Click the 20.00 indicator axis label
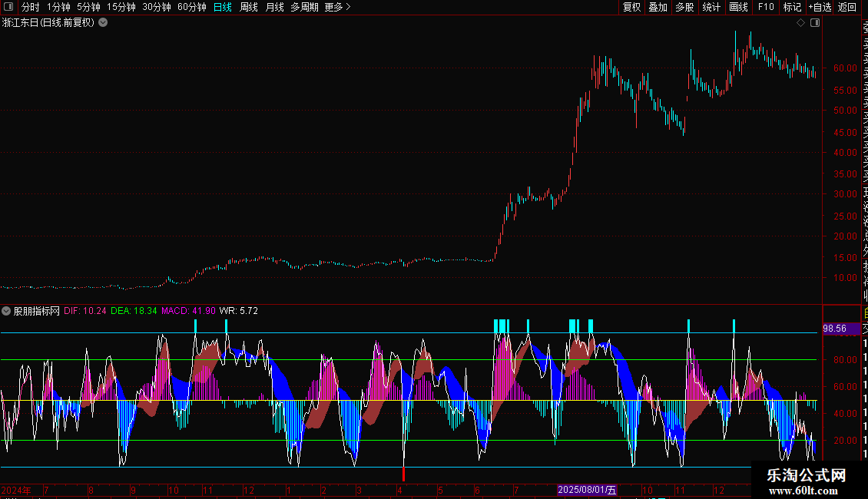The width and height of the screenshot is (868, 499). (x=845, y=441)
